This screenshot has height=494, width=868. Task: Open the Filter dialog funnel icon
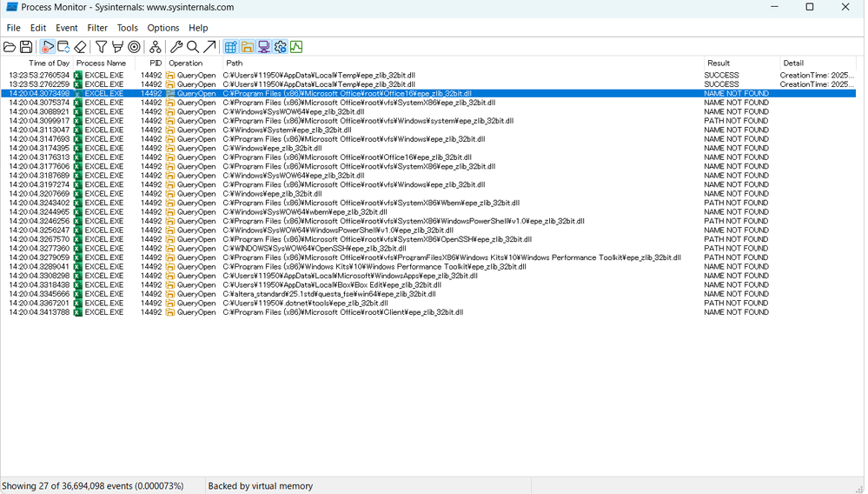pos(101,47)
